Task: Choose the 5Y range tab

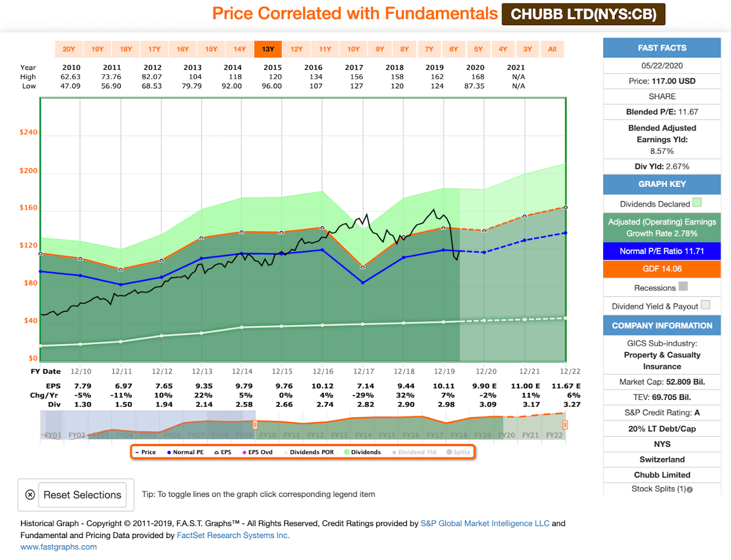Action: pos(478,49)
